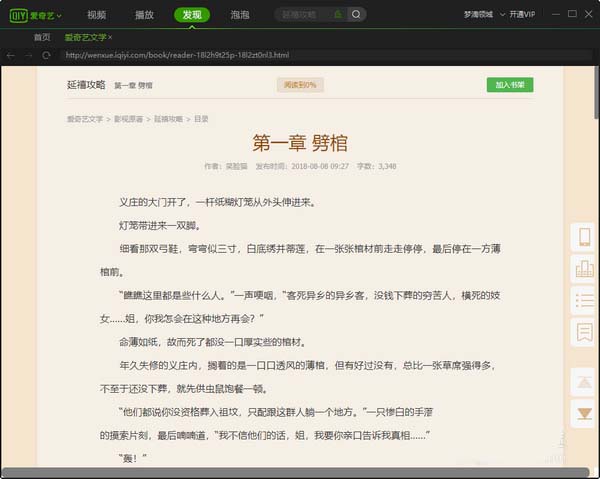Click the bookshelf sidebar icon
The image size is (600, 479).
point(584,269)
